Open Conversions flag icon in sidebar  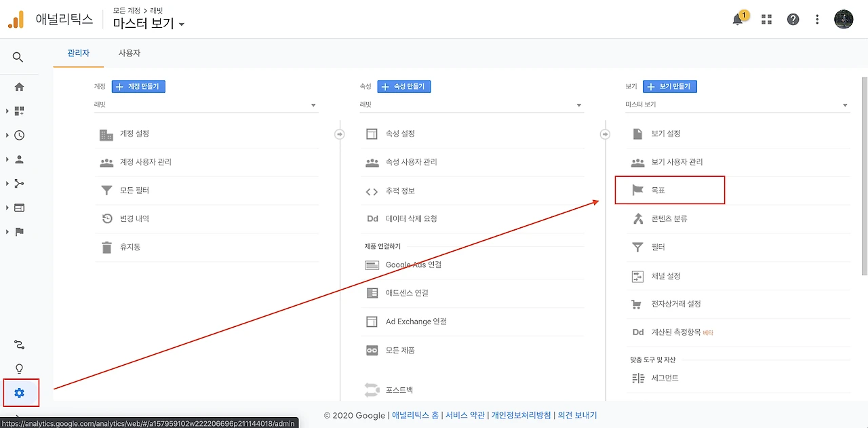click(x=19, y=232)
